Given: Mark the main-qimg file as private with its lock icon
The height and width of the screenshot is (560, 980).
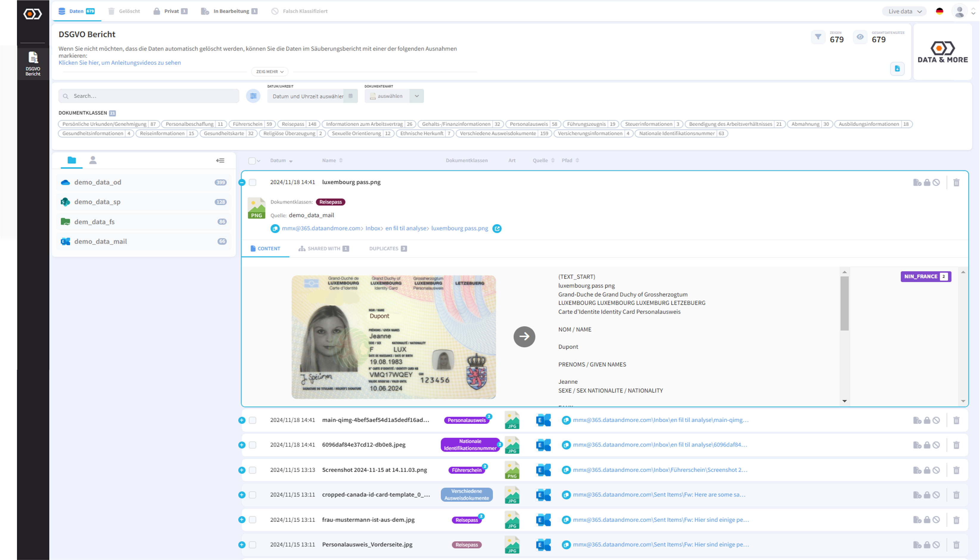Looking at the screenshot, I should [x=927, y=421].
